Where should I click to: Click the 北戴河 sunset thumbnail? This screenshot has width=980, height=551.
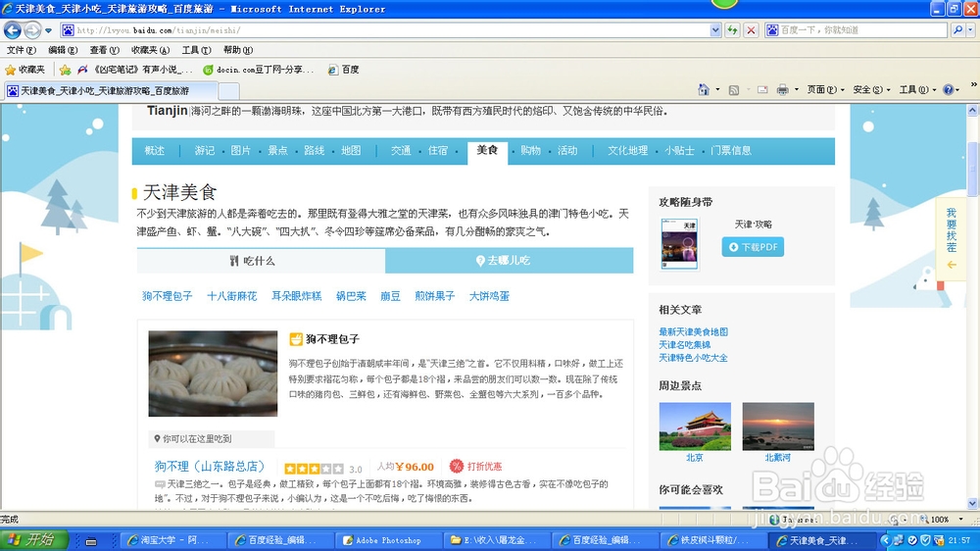(778, 426)
